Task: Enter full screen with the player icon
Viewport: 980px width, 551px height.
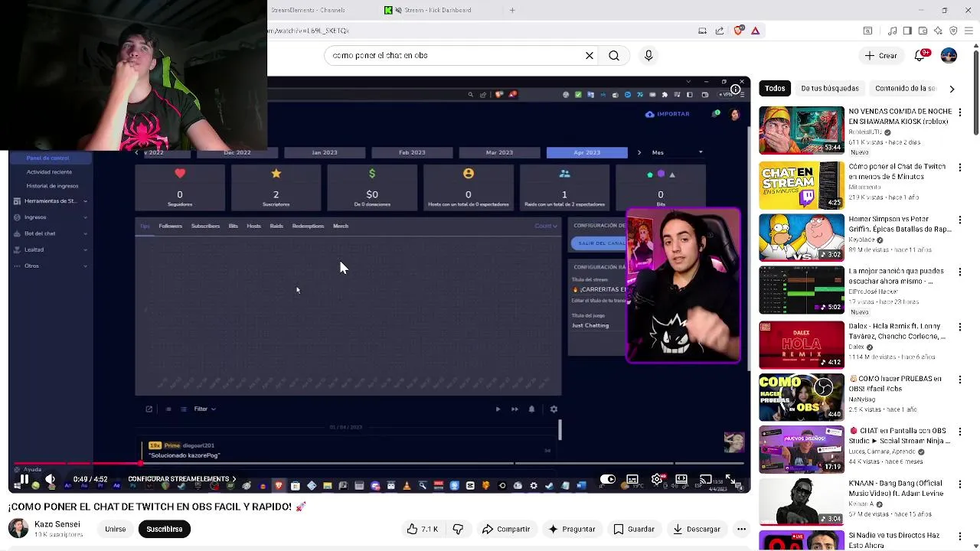Action: [x=730, y=480]
